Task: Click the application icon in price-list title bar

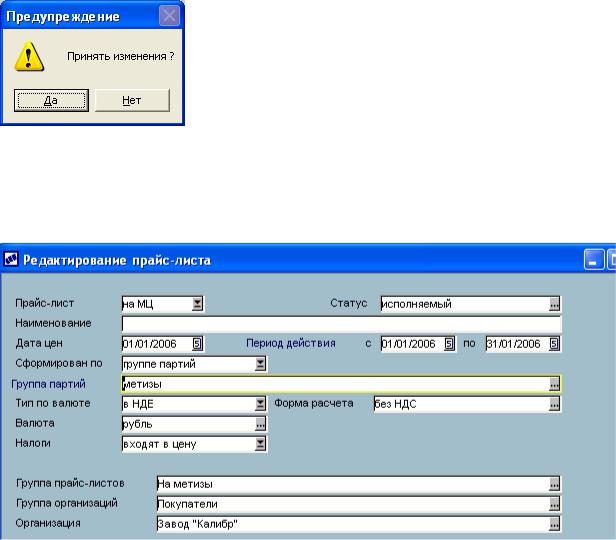Action: [x=11, y=260]
